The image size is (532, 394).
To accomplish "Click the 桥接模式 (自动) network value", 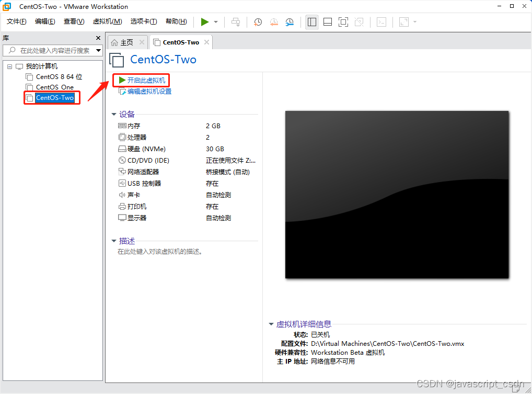I will pos(228,172).
